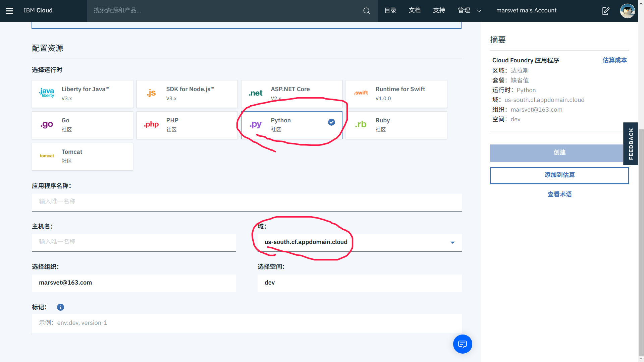Open the blue chat support bubble
This screenshot has width=644, height=362.
[x=463, y=344]
